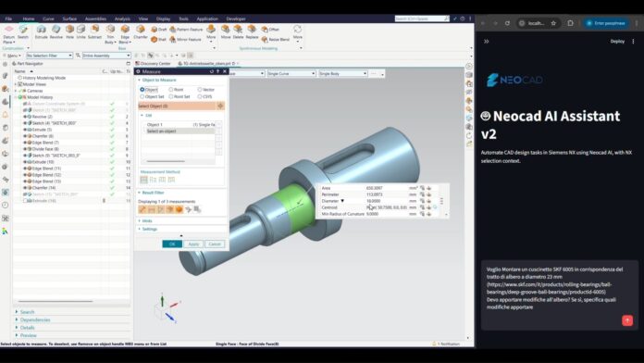Viewport: 644px width, 363px height.
Task: Open the Entire Assembly scope dropdown
Action: pyautogui.click(x=106, y=56)
